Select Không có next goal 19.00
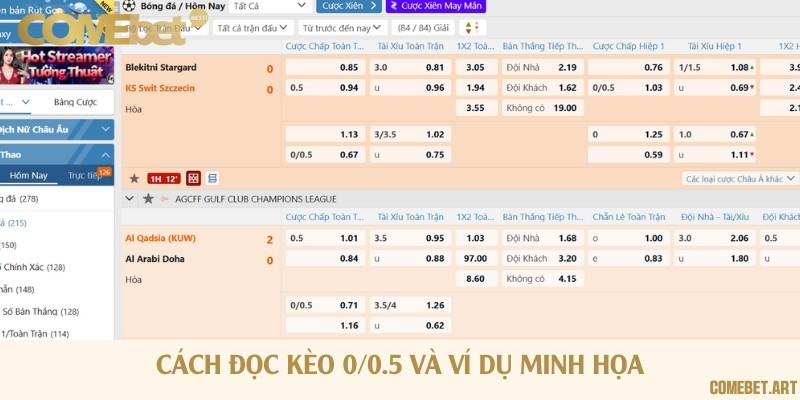 coord(543,108)
